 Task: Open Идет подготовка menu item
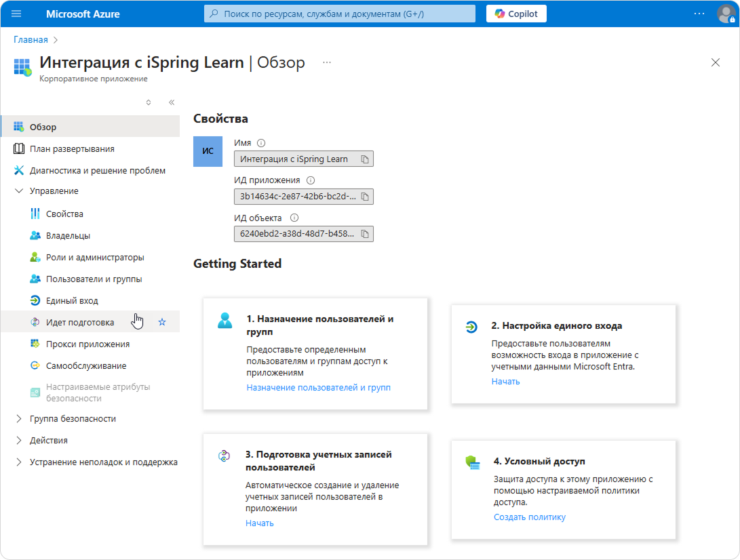[x=90, y=322]
